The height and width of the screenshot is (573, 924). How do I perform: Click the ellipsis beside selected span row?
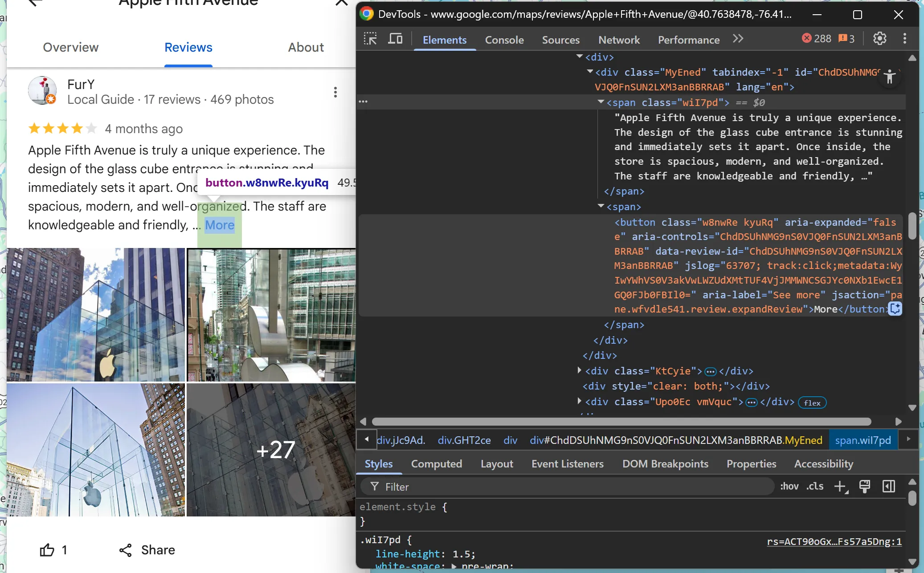coord(363,102)
